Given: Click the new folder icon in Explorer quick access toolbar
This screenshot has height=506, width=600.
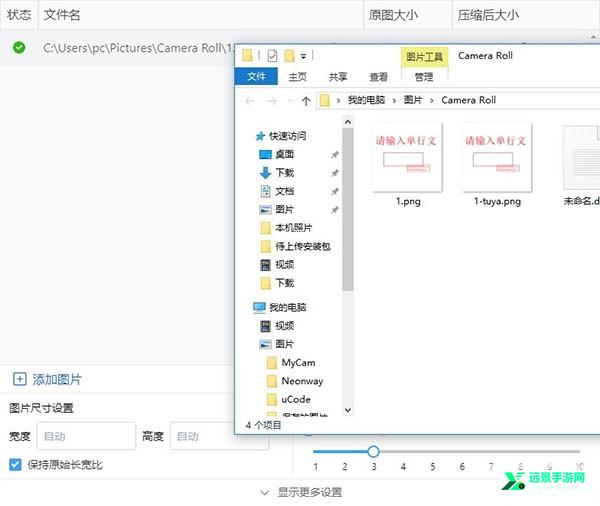Looking at the screenshot, I should [x=289, y=56].
